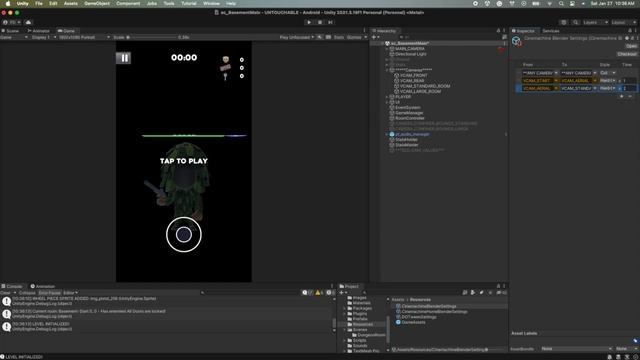Select GameManager in Hierarchy
640x360 pixels.
click(x=409, y=113)
